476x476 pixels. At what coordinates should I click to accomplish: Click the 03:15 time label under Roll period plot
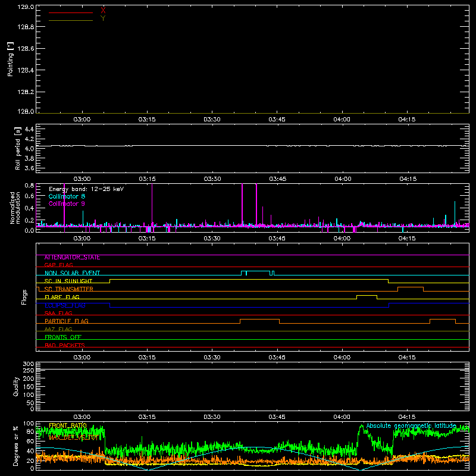(x=147, y=179)
